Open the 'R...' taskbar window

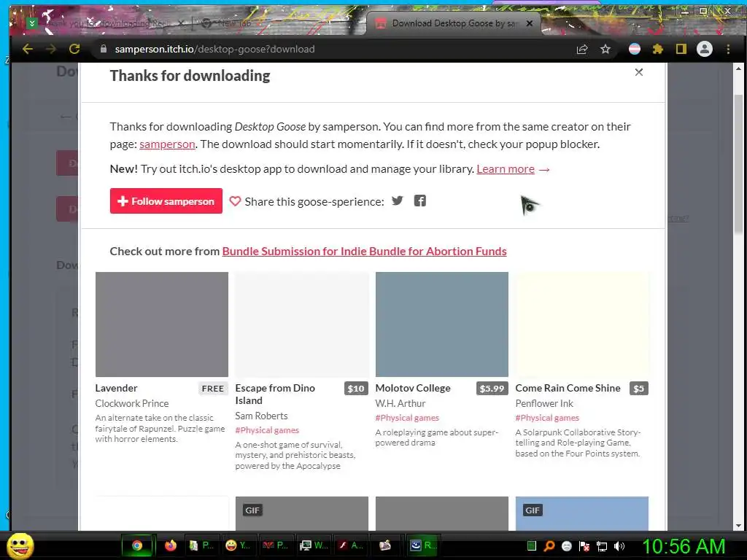click(423, 545)
